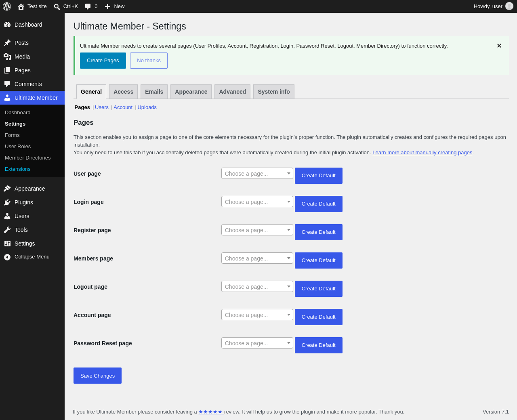Image resolution: width=517 pixels, height=420 pixels.
Task: Switch to the System info tab
Action: [x=274, y=92]
